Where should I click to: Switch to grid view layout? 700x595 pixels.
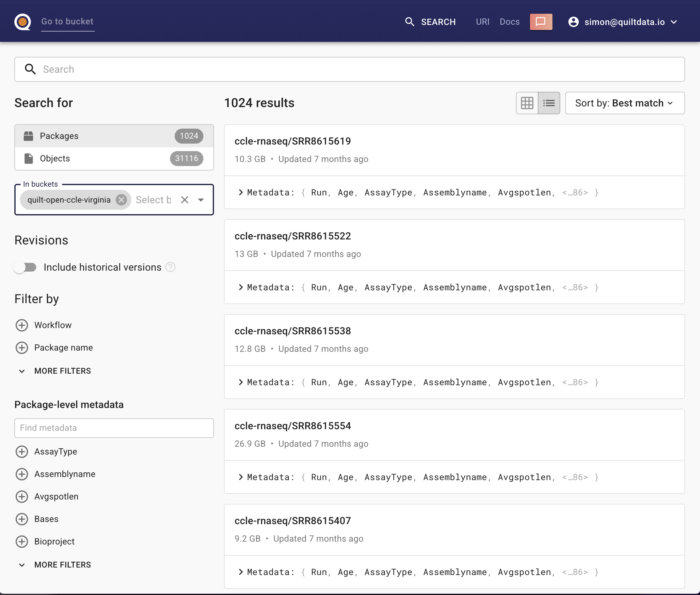[527, 103]
